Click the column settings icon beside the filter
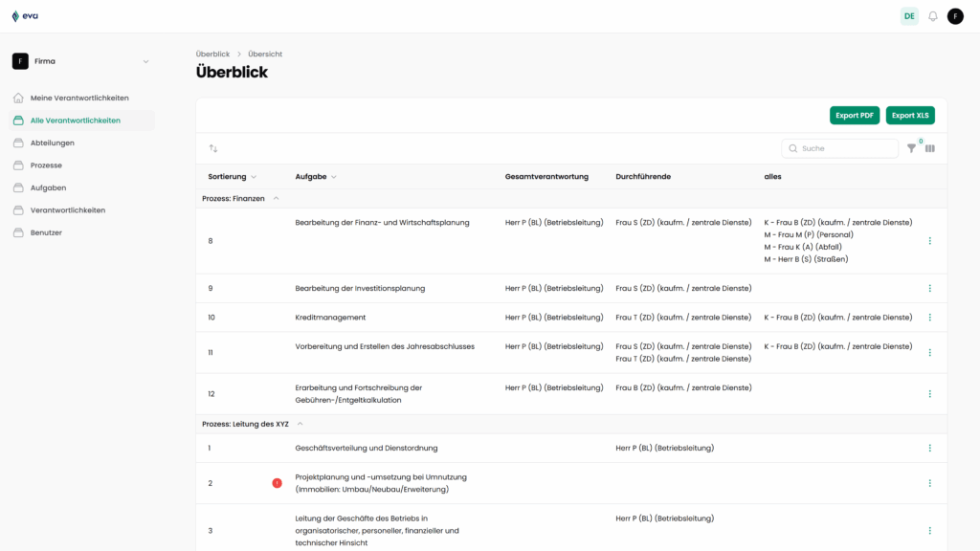This screenshot has height=551, width=980. [929, 148]
